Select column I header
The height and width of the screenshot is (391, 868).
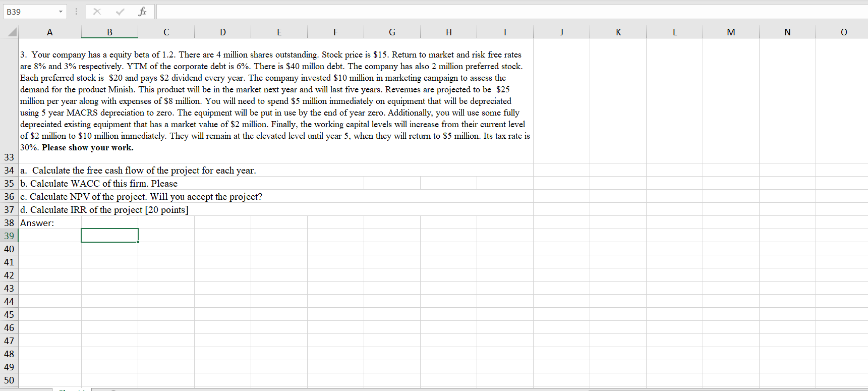[x=505, y=32]
